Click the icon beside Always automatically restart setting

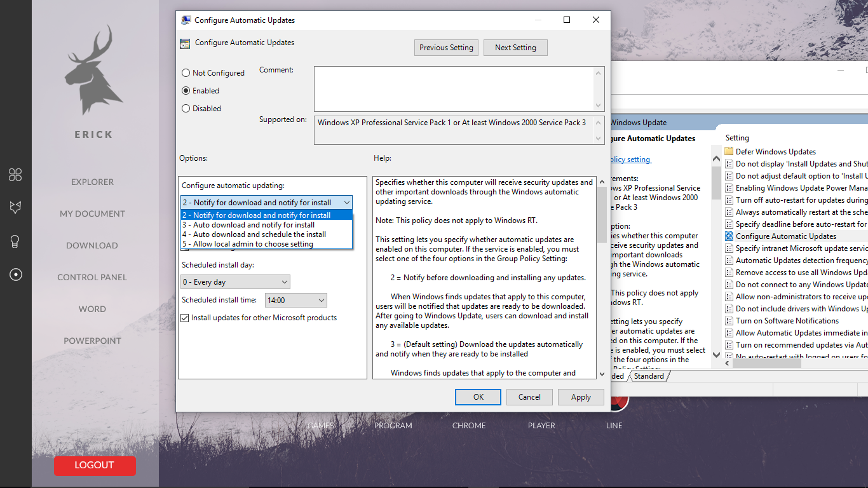tap(729, 212)
